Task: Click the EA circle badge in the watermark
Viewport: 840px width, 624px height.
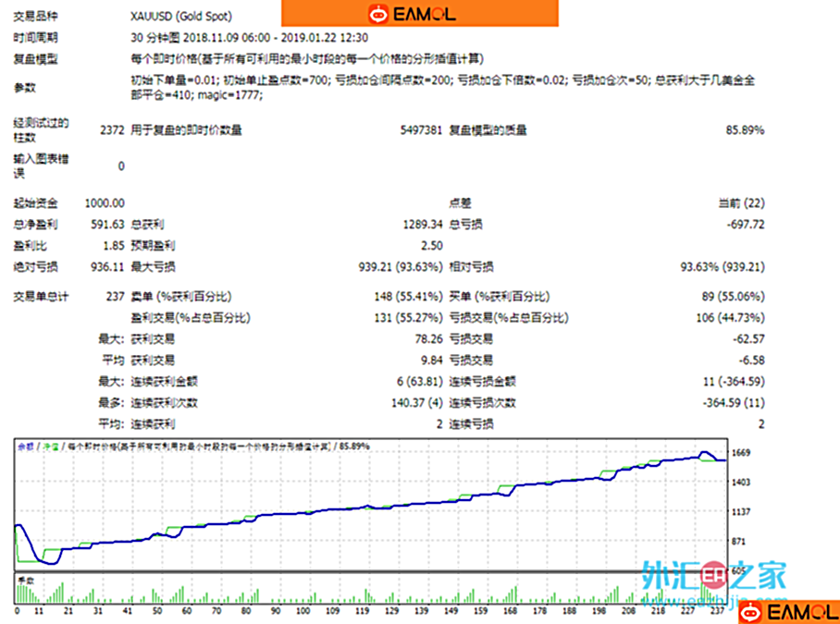Action: click(713, 575)
